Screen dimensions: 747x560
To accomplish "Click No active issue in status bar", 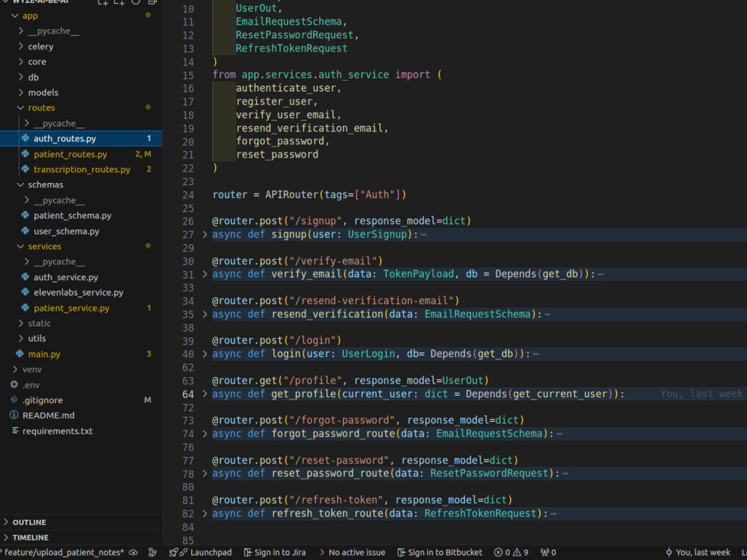I will (353, 553).
